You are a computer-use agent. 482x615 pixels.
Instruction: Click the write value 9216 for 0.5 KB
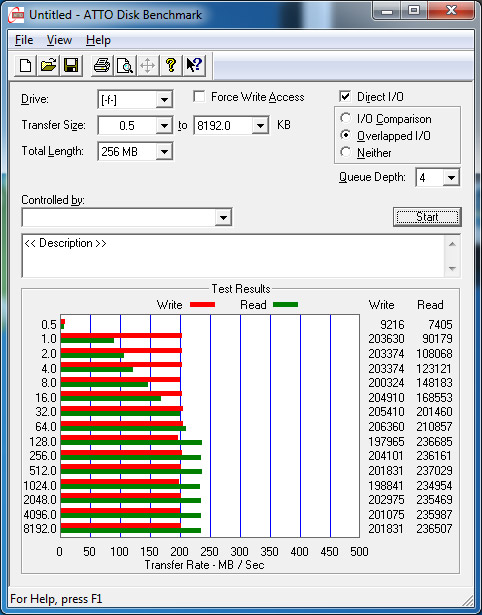pos(392,325)
